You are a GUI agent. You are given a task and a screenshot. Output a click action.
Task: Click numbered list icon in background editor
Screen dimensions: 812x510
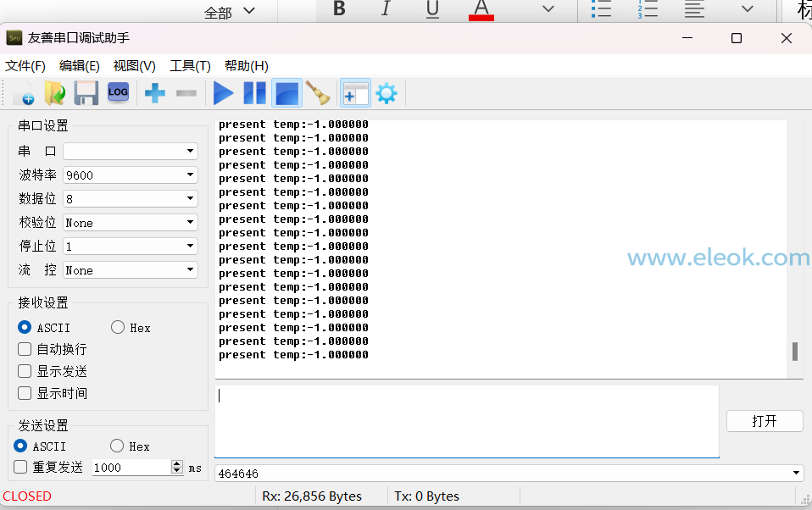point(648,9)
